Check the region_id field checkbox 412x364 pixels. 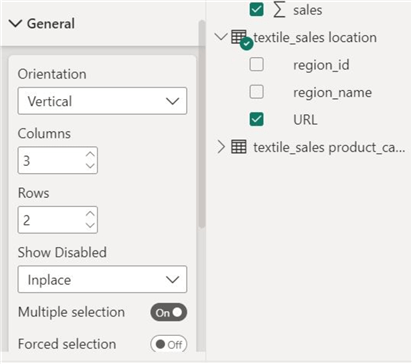point(256,64)
